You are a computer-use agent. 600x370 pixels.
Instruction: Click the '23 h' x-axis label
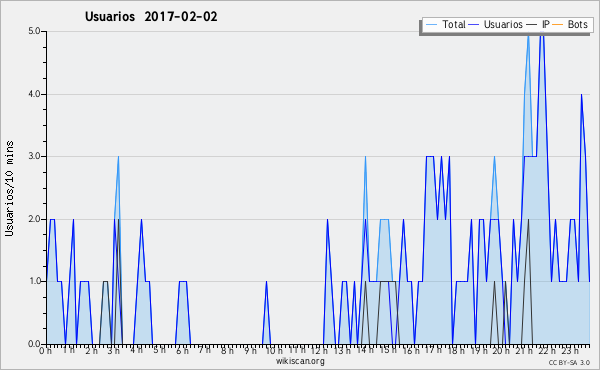[570, 350]
